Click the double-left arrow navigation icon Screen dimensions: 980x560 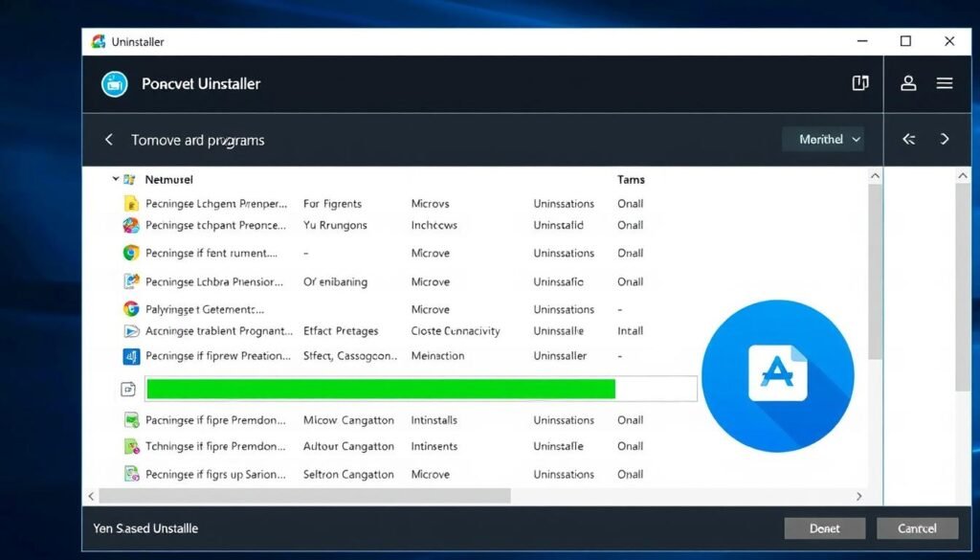(x=908, y=140)
